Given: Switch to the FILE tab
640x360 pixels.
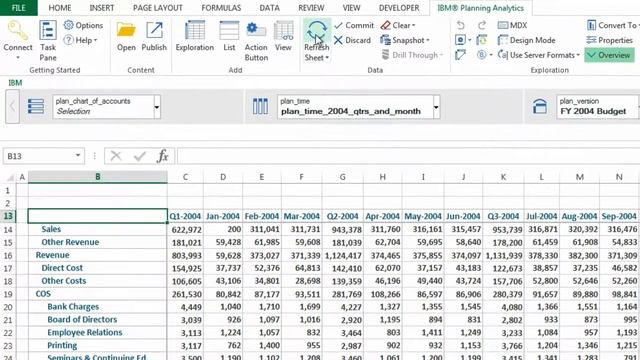Looking at the screenshot, I should (x=18, y=8).
